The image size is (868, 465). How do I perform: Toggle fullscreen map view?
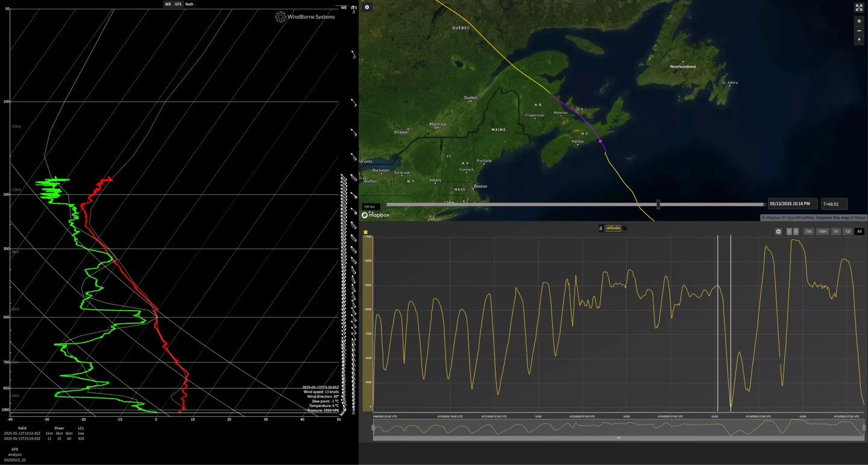click(x=859, y=8)
